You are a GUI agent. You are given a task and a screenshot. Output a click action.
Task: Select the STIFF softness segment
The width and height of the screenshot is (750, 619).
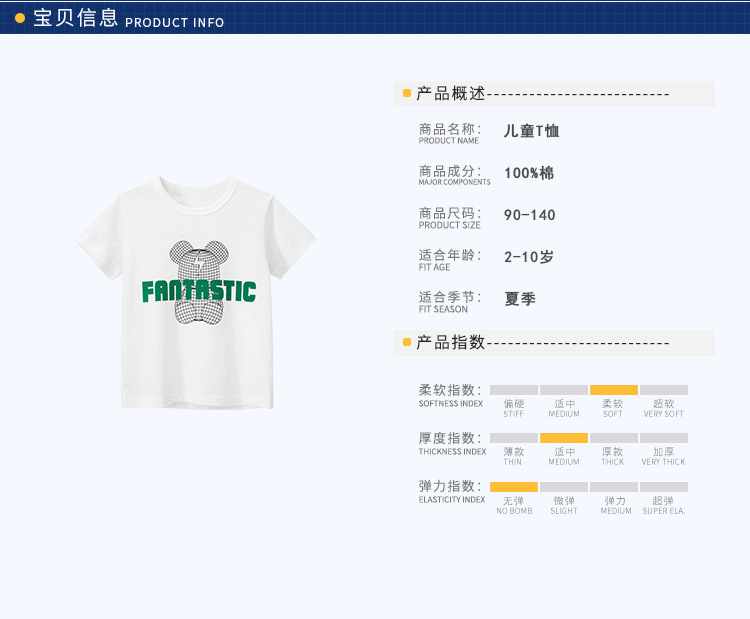pos(514,390)
